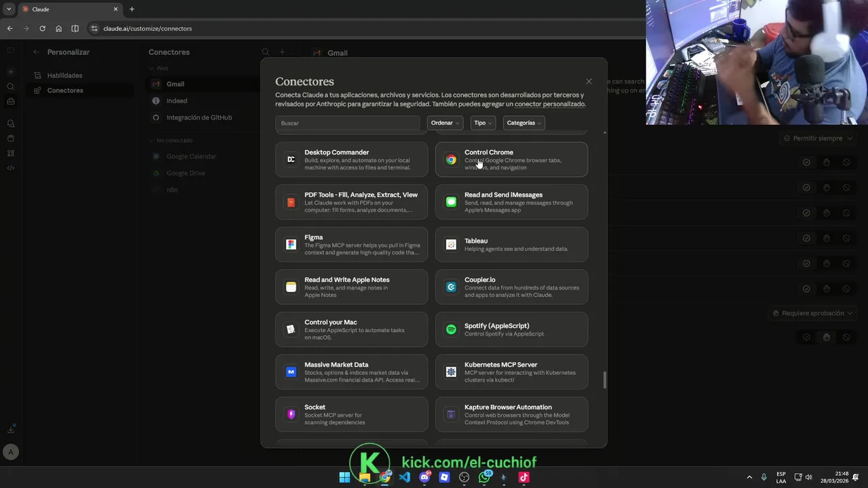Open the browser home page
This screenshot has width=868, height=488.
(x=58, y=28)
